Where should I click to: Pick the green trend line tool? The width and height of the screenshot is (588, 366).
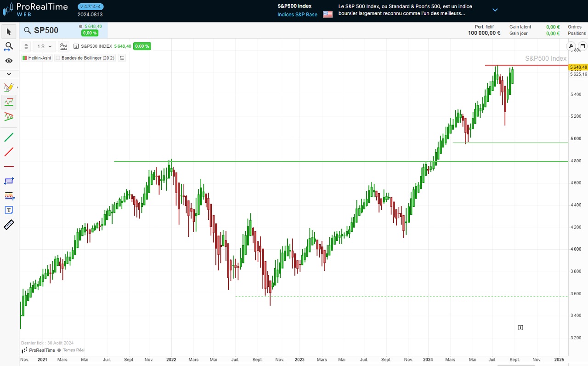[x=9, y=137]
